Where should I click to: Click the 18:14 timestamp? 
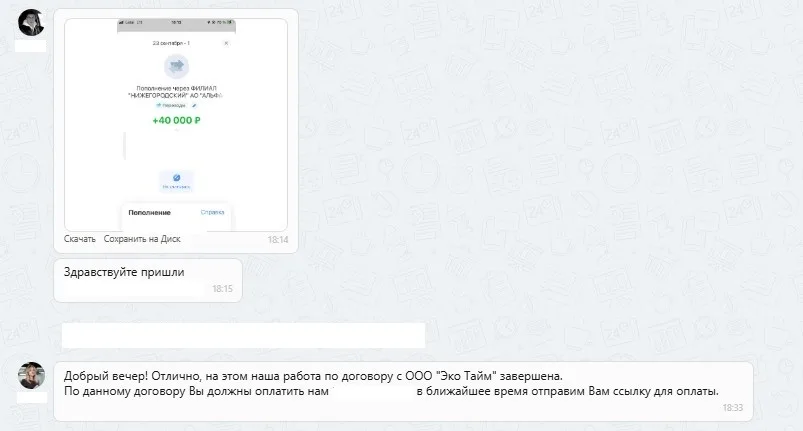(x=278, y=240)
